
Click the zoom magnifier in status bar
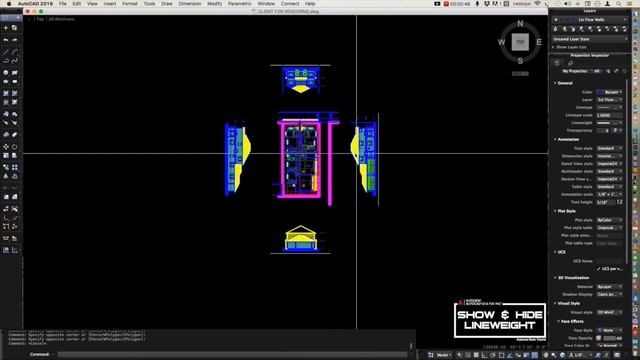click(x=553, y=356)
